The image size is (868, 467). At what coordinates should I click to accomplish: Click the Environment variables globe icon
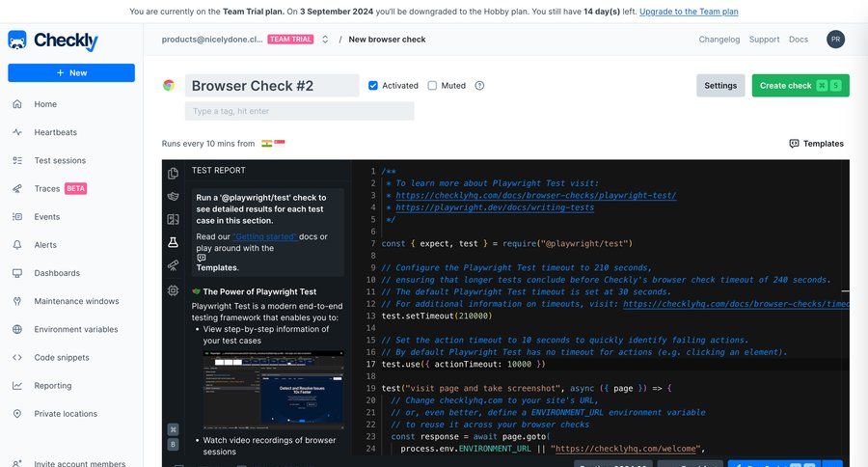17,330
